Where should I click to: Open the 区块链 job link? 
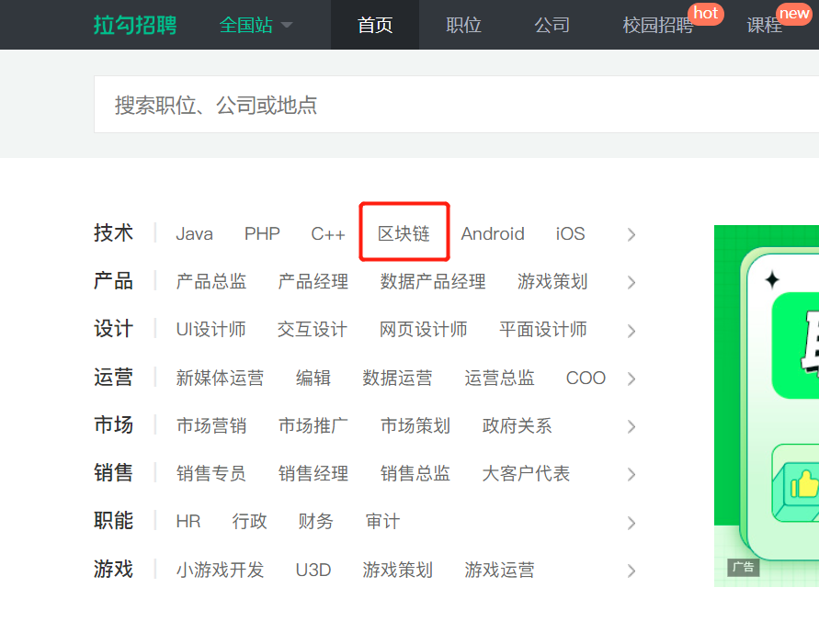[404, 233]
